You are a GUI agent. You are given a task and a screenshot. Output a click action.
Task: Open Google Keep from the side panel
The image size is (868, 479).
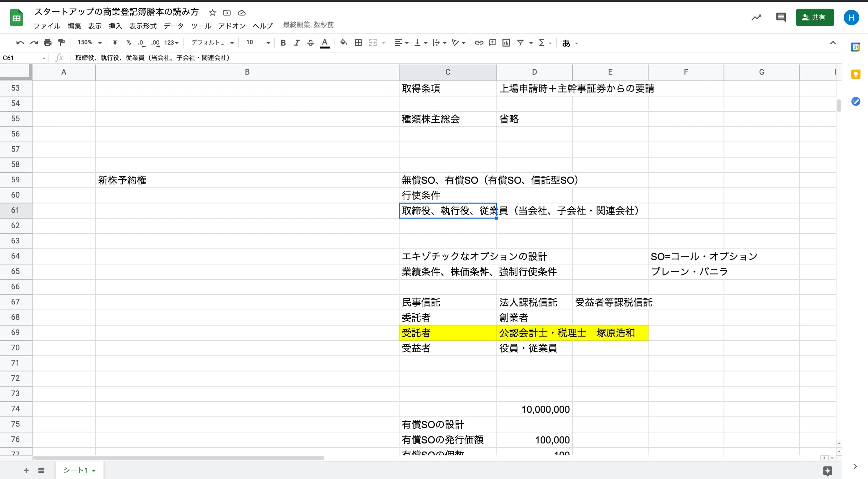[856, 74]
